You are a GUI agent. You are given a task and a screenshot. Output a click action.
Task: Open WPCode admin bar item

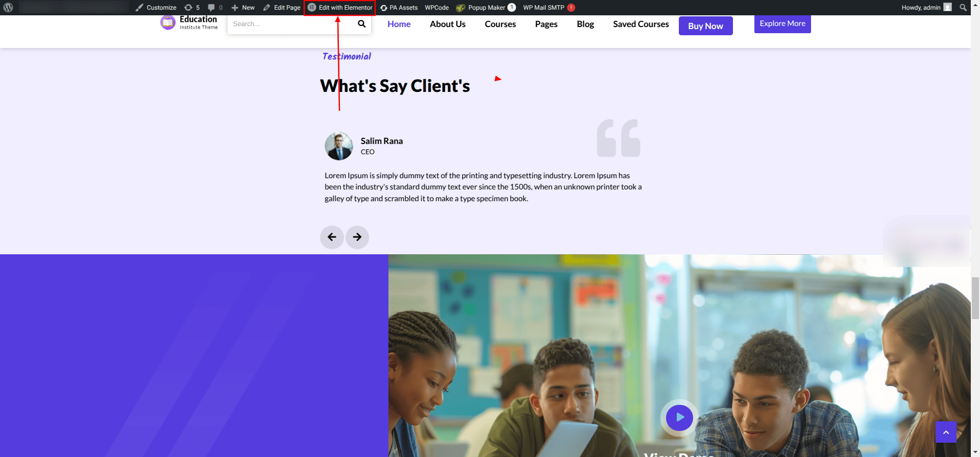436,8
